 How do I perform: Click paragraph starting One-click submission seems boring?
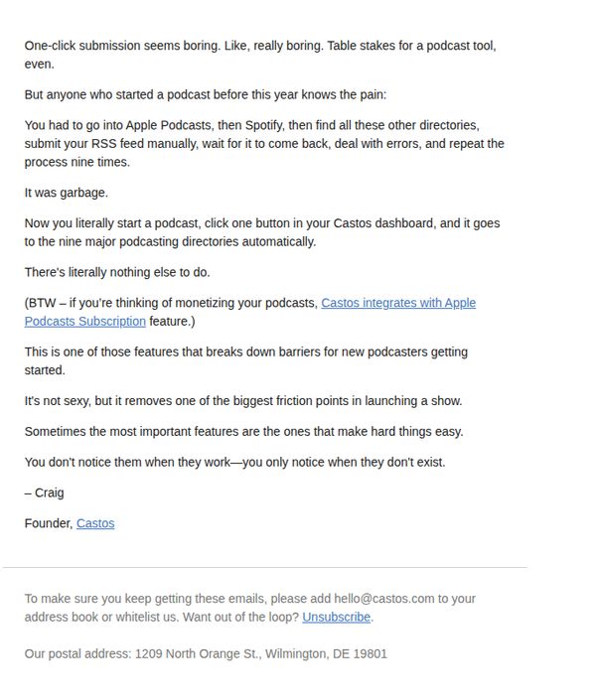coord(260,55)
